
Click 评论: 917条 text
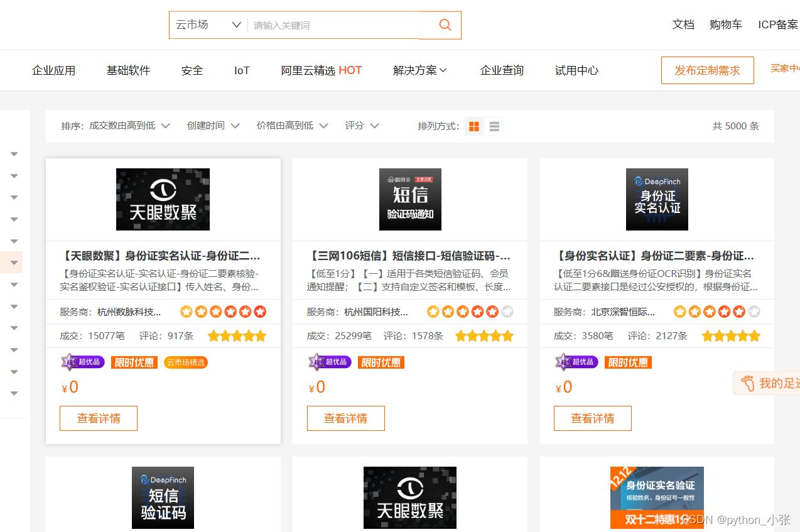click(168, 336)
